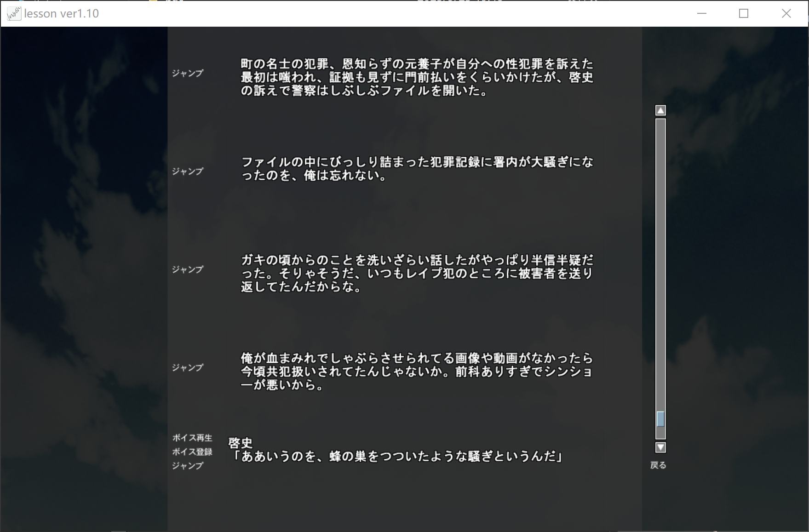This screenshot has height=532, width=809.
Task: Jump to the line starting ガキの頃からのこと
Action: tap(188, 269)
